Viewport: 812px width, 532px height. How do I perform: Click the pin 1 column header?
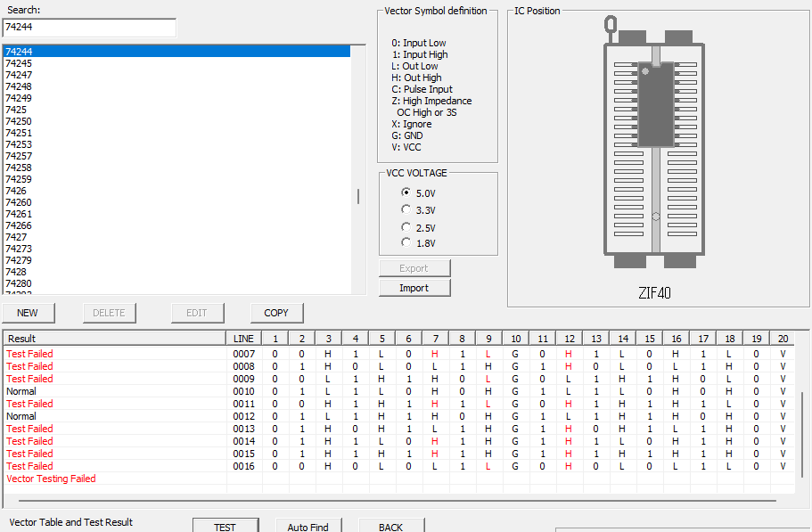coord(275,339)
